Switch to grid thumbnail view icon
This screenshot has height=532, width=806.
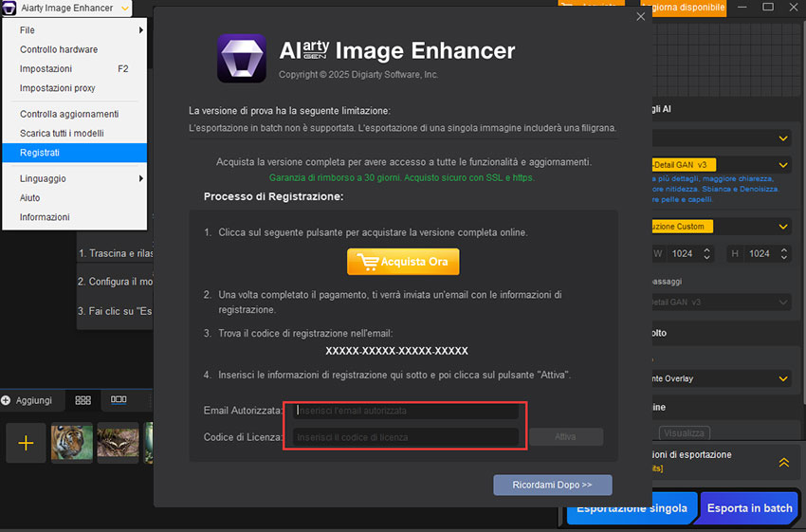point(82,400)
